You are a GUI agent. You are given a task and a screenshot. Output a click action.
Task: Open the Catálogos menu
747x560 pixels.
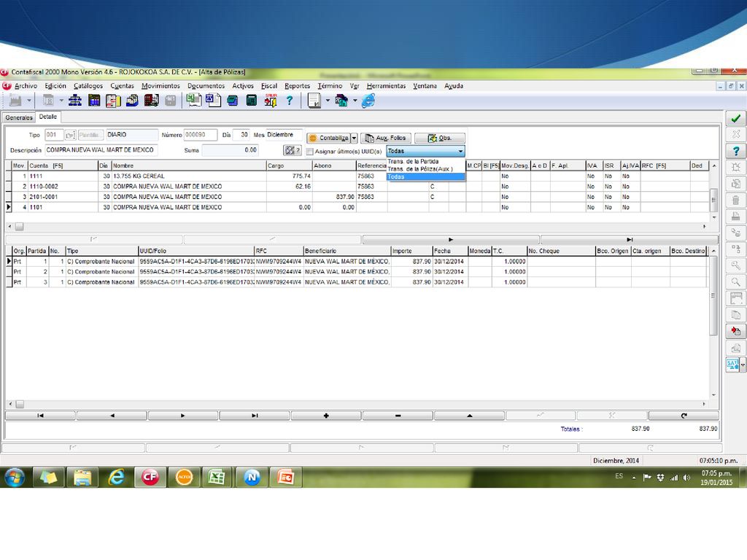[x=88, y=86]
